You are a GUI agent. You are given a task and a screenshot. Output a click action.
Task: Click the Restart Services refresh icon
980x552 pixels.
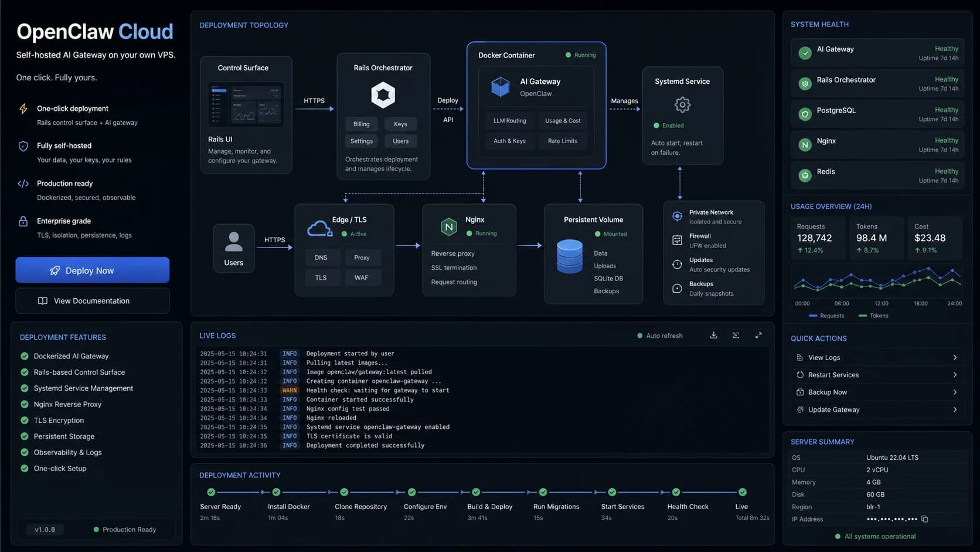(800, 375)
